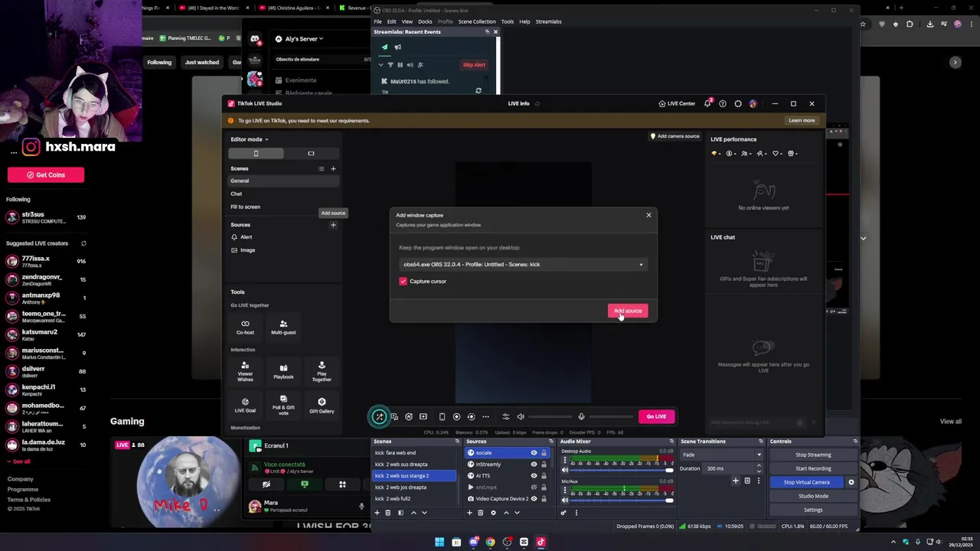The image size is (980, 551).
Task: Open Playbook interaction tool
Action: 283,371
